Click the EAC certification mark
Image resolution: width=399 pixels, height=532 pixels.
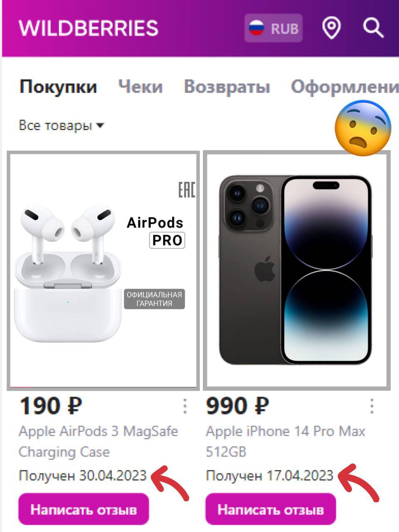[187, 190]
